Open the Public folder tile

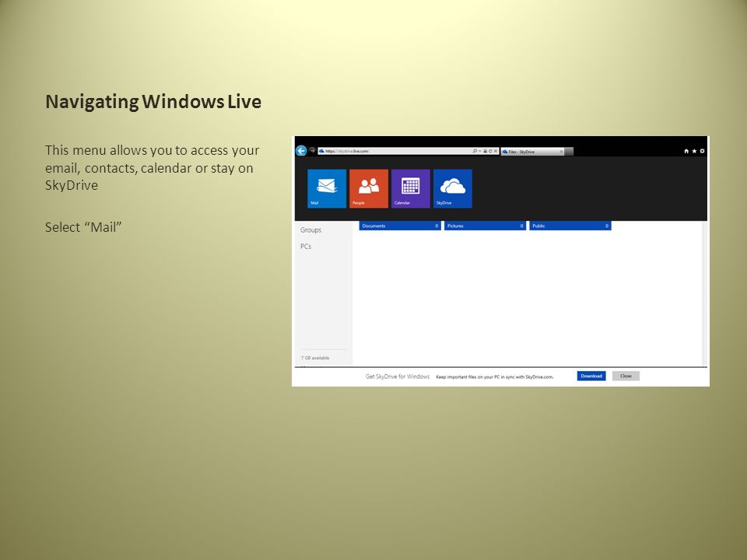coord(570,226)
